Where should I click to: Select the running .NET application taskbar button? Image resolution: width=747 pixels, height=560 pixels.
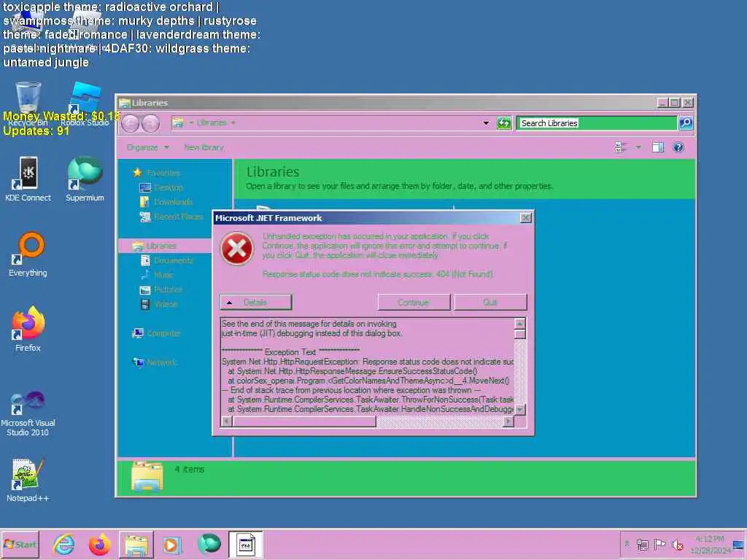(x=245, y=544)
